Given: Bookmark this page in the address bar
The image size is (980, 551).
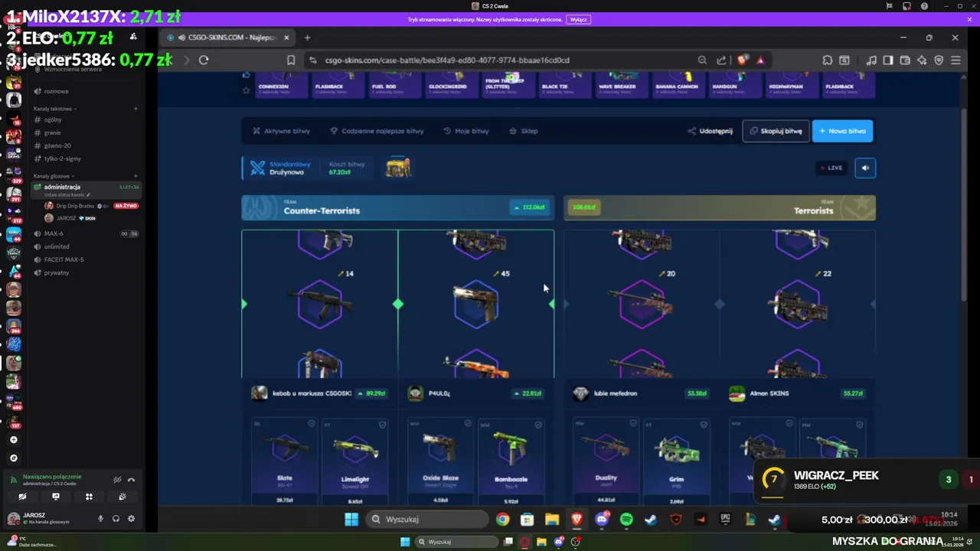Looking at the screenshot, I should (x=291, y=60).
